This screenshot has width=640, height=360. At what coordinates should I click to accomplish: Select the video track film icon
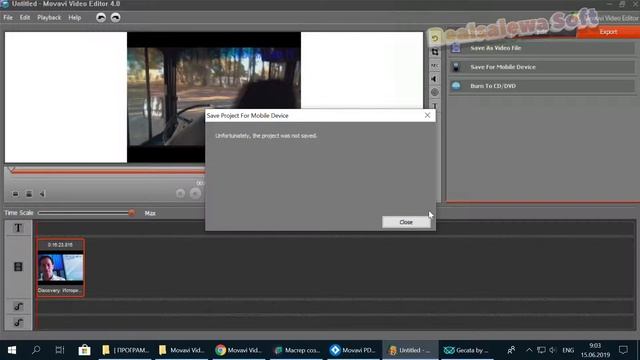(x=18, y=267)
